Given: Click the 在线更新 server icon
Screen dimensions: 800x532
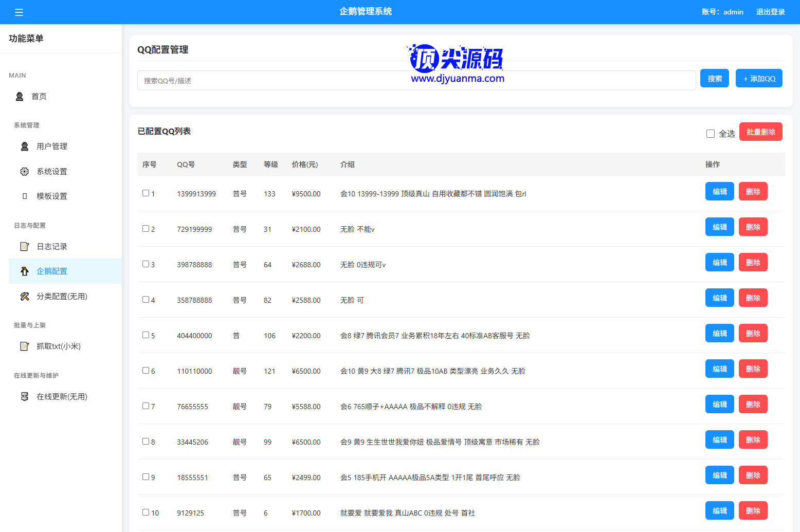Looking at the screenshot, I should [x=25, y=397].
